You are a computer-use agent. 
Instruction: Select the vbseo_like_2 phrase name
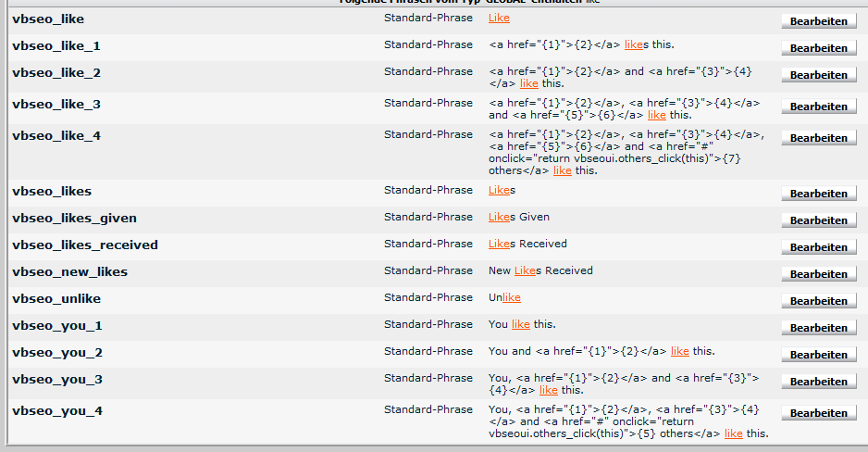pyautogui.click(x=56, y=72)
